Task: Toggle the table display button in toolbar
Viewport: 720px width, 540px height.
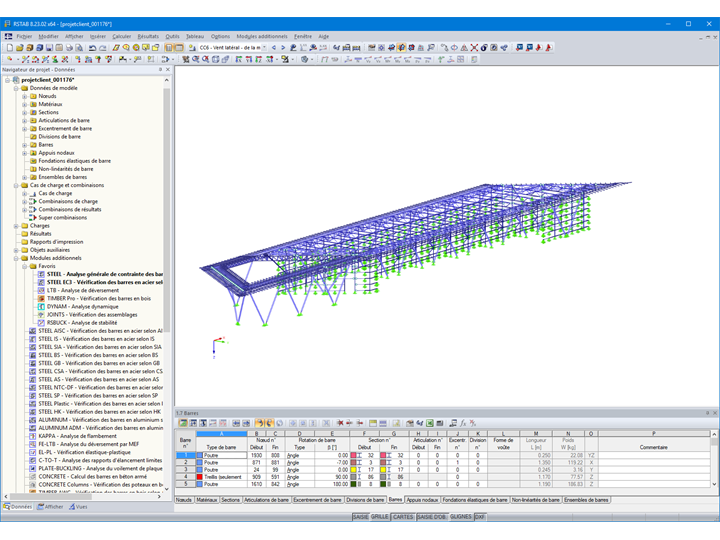Action: click(179, 47)
